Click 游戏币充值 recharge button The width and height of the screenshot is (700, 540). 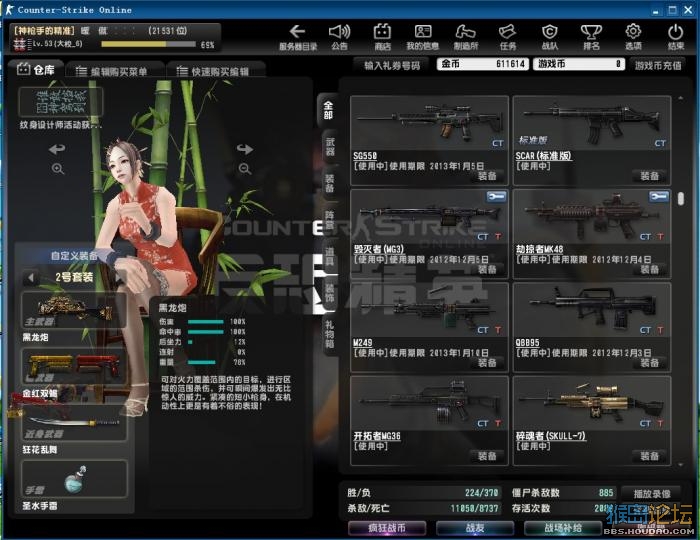(x=658, y=66)
